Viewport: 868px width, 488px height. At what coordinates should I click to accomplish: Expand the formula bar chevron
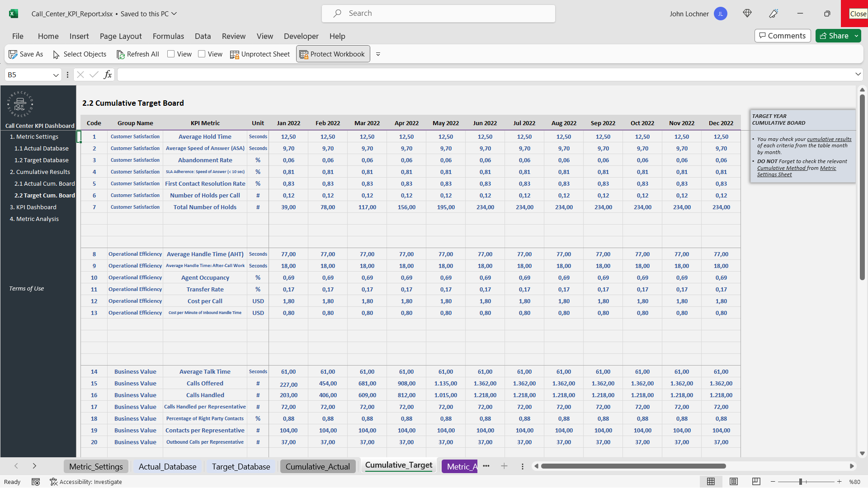[858, 74]
